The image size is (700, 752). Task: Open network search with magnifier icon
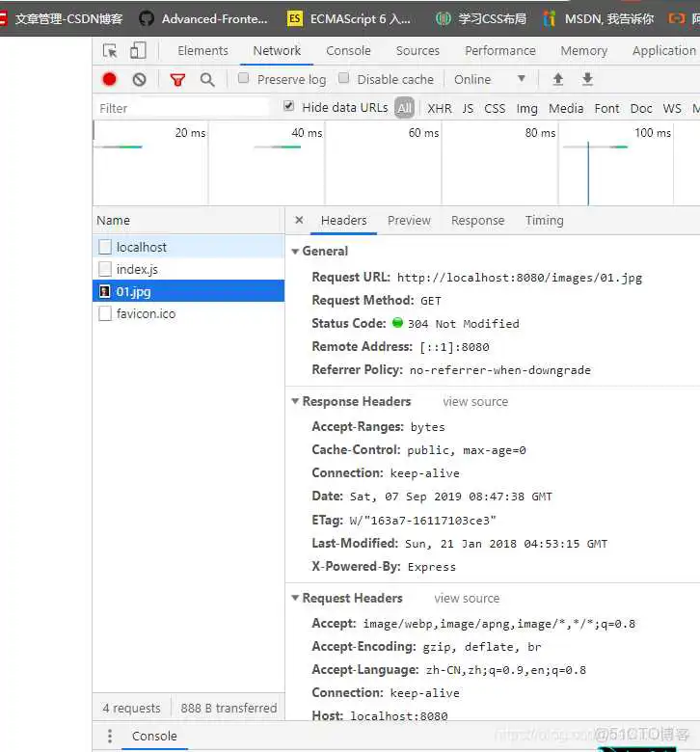pyautogui.click(x=207, y=79)
